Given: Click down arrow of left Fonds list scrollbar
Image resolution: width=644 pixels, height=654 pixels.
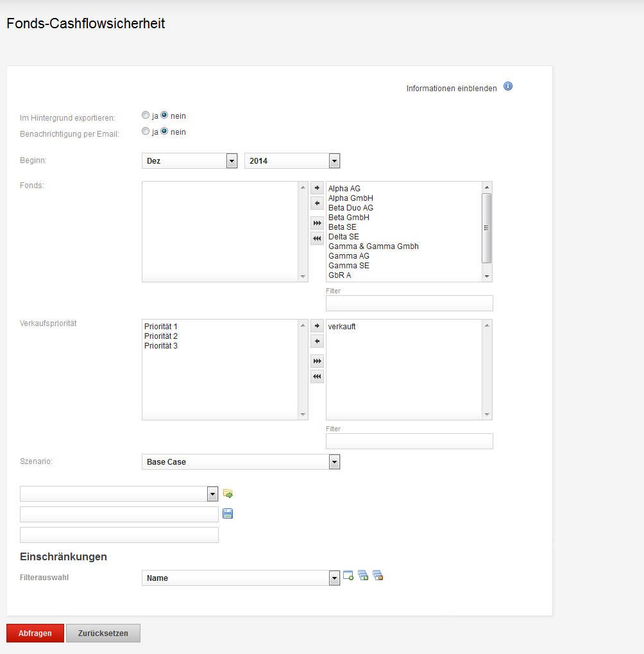Looking at the screenshot, I should pyautogui.click(x=303, y=277).
